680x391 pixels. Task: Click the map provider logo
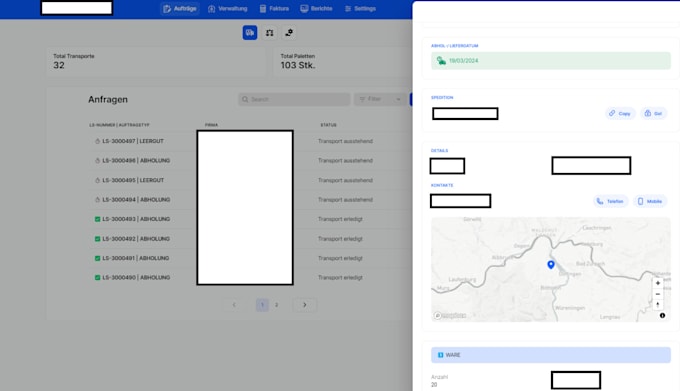click(451, 316)
